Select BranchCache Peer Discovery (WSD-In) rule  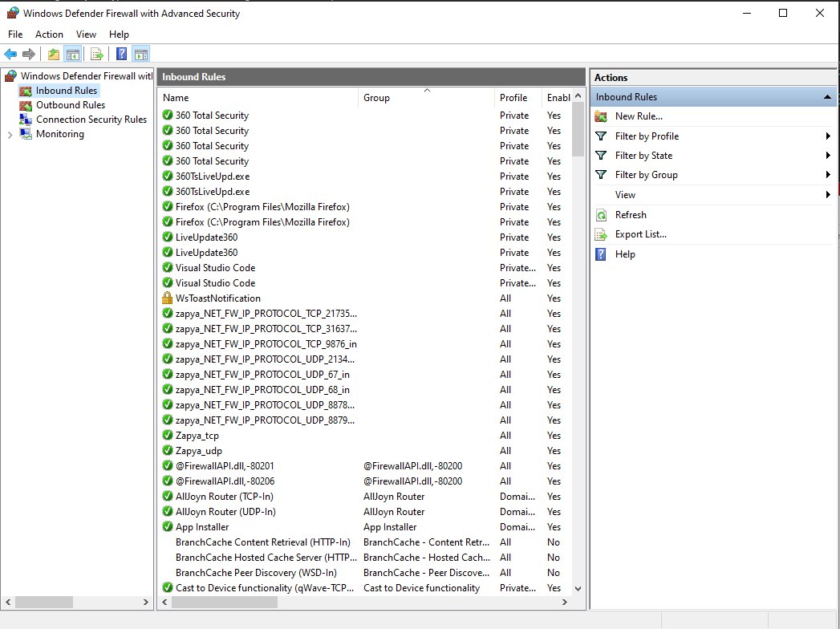[256, 573]
